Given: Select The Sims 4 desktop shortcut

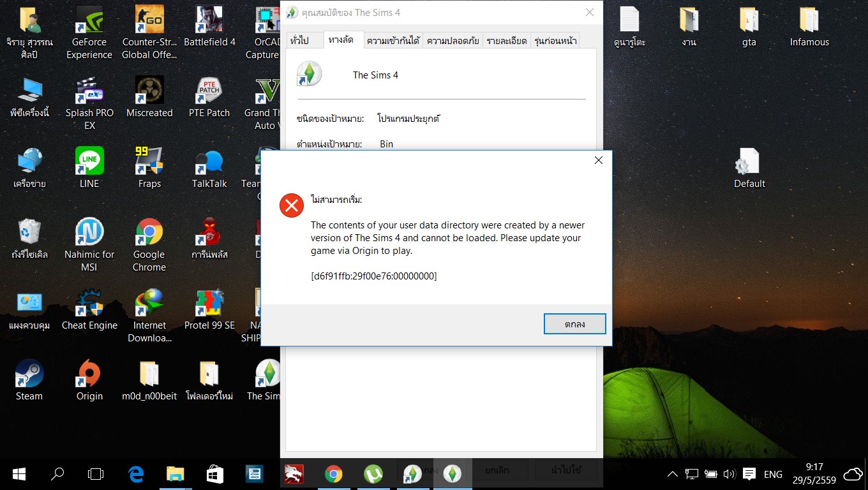Looking at the screenshot, I should coord(265,380).
